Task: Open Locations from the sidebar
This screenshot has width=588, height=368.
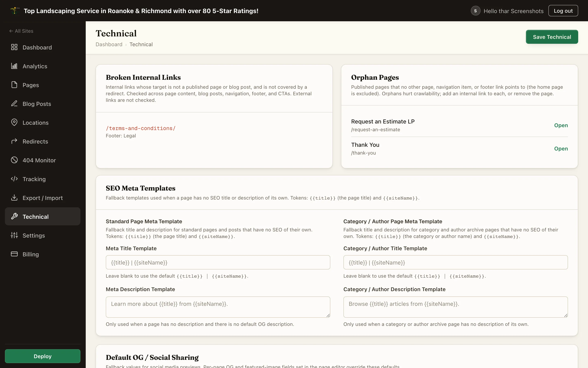Action: [42, 122]
